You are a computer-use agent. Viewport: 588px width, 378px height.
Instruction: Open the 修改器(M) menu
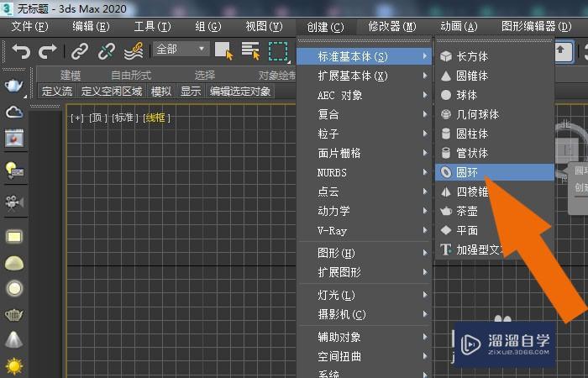click(392, 27)
